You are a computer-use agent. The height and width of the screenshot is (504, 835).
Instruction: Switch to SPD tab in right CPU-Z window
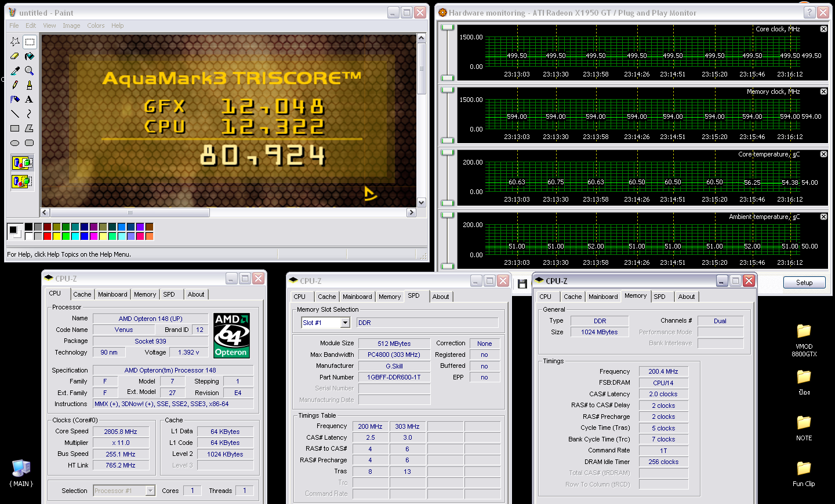click(660, 297)
